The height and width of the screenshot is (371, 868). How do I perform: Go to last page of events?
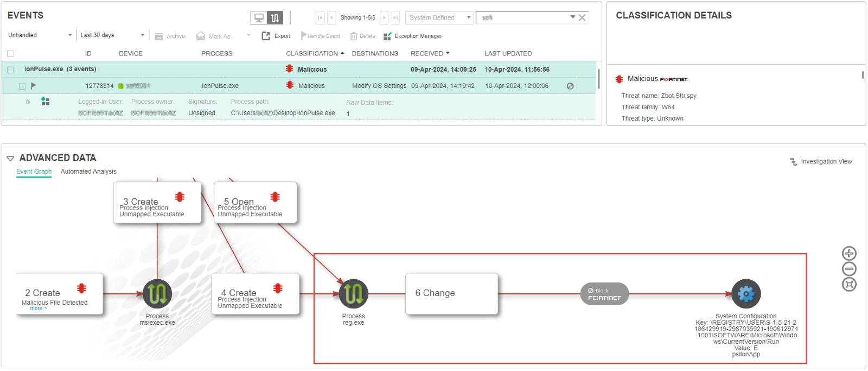click(395, 18)
